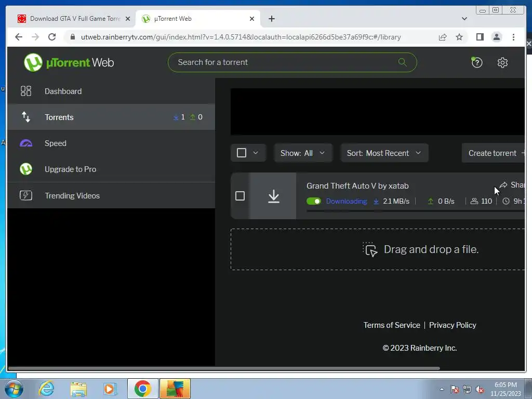Screen dimensions: 532x399
Task: Show hidden system tray icons
Action: [442, 389]
